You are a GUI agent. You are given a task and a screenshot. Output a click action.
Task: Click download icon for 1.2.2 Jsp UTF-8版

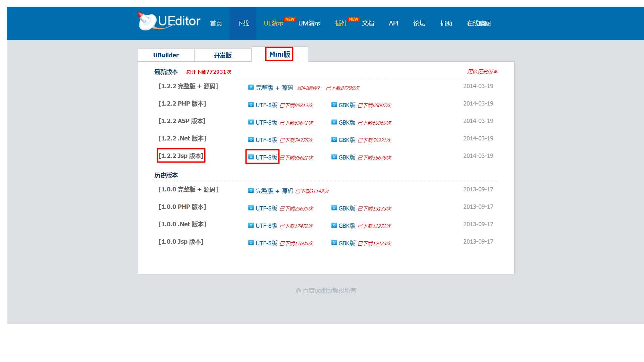251,157
